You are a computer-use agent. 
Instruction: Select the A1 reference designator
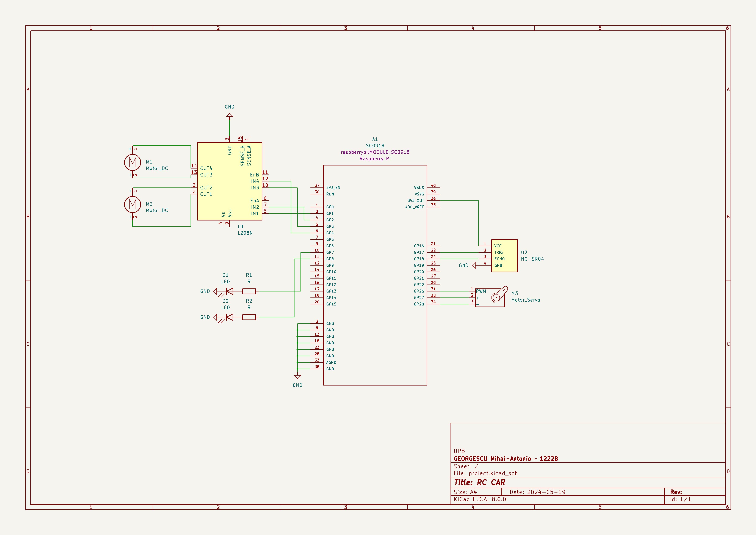tap(375, 139)
